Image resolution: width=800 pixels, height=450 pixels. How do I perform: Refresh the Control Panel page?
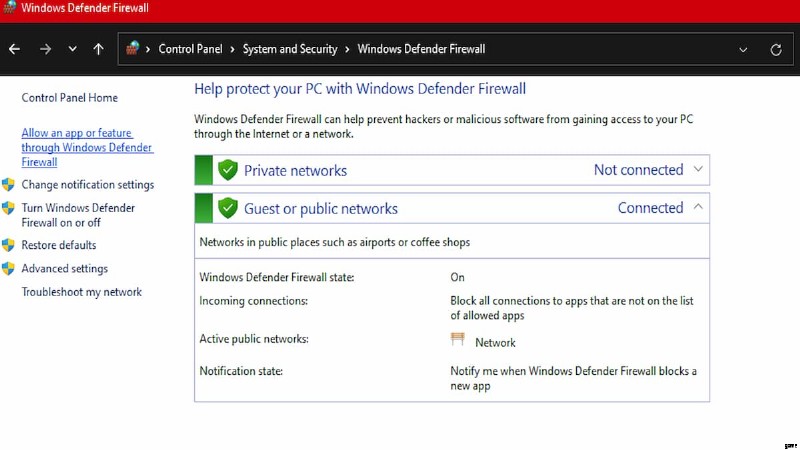(776, 49)
